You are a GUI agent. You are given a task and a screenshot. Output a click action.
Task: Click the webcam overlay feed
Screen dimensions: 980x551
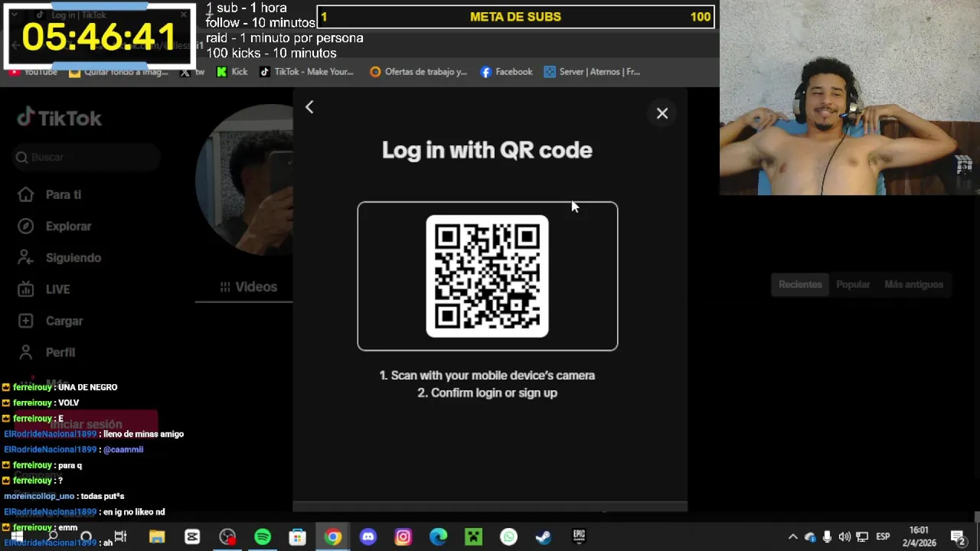coord(850,98)
